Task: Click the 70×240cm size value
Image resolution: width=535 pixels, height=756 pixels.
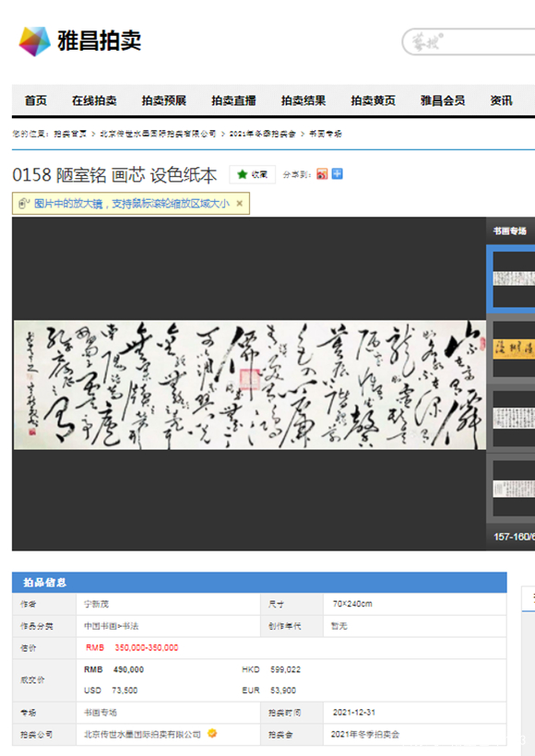Action: (x=351, y=604)
